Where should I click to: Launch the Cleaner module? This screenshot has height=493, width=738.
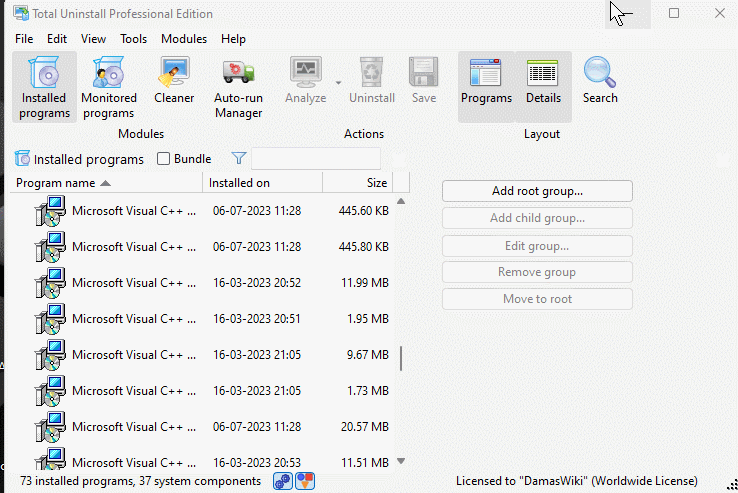click(x=174, y=80)
